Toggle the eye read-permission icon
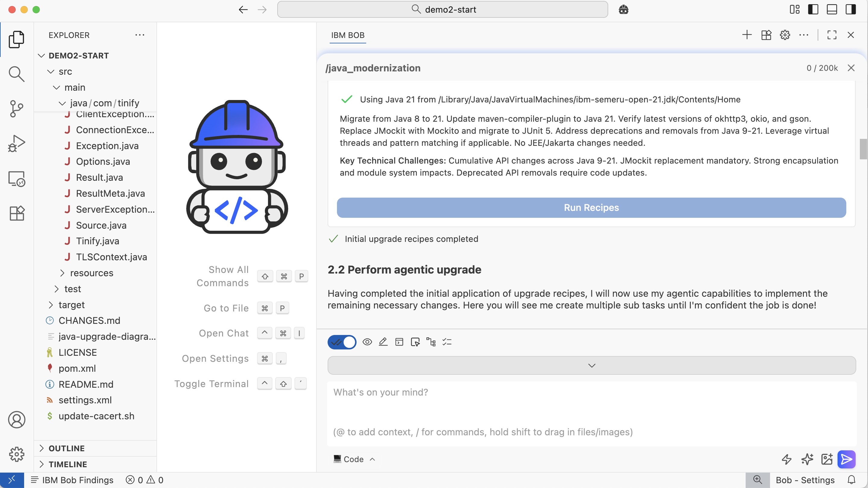The width and height of the screenshot is (868, 488). [367, 342]
